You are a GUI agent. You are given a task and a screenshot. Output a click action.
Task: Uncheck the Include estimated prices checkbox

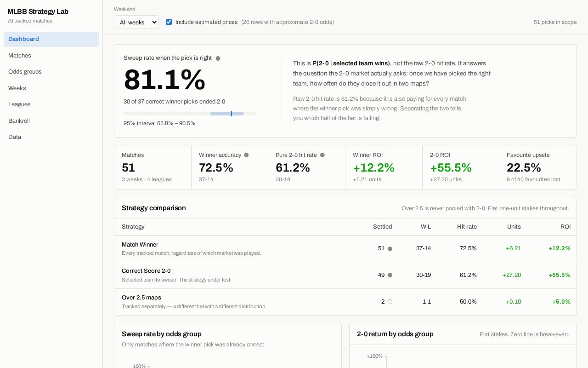point(169,22)
